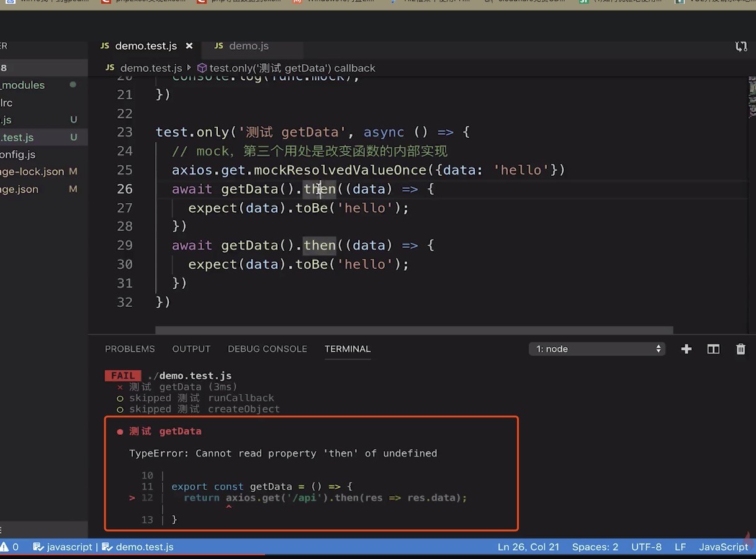Click 'skipped 测试 runCallback' terminal line
Screen dimensions: 756x559
coord(201,398)
